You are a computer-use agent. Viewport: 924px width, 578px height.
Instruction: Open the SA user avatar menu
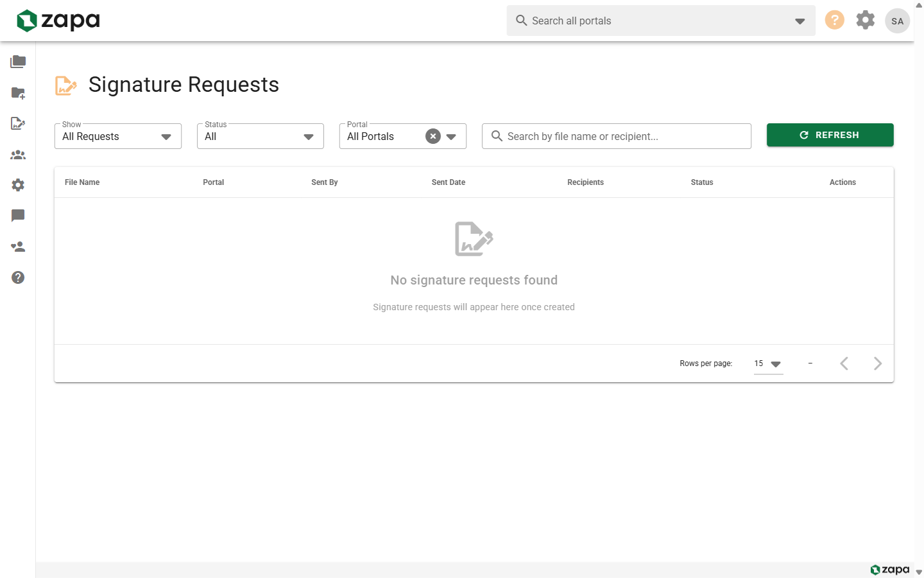click(897, 21)
